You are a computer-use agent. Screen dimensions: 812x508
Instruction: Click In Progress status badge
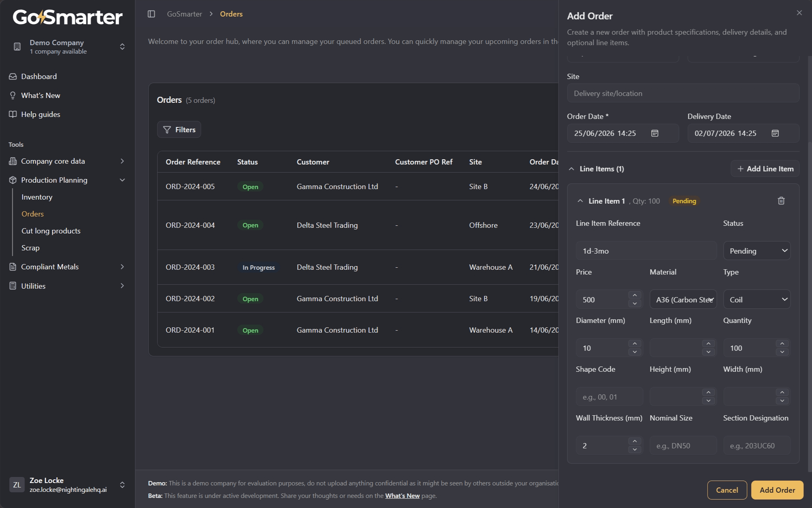[259, 268]
